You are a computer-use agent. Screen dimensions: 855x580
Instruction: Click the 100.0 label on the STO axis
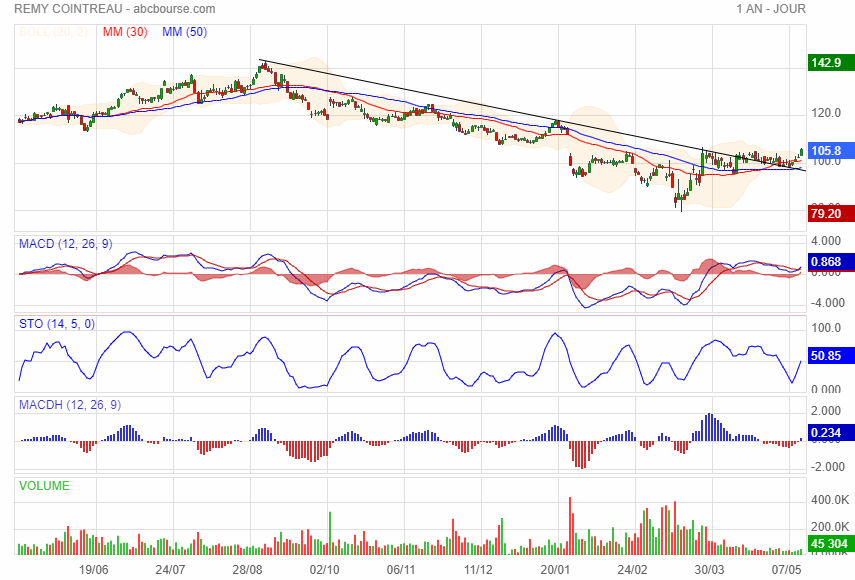[826, 328]
